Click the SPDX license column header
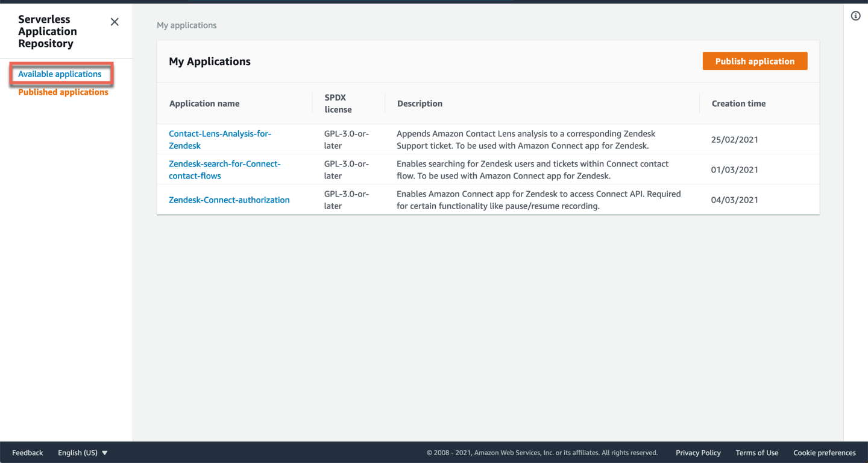 [x=338, y=104]
